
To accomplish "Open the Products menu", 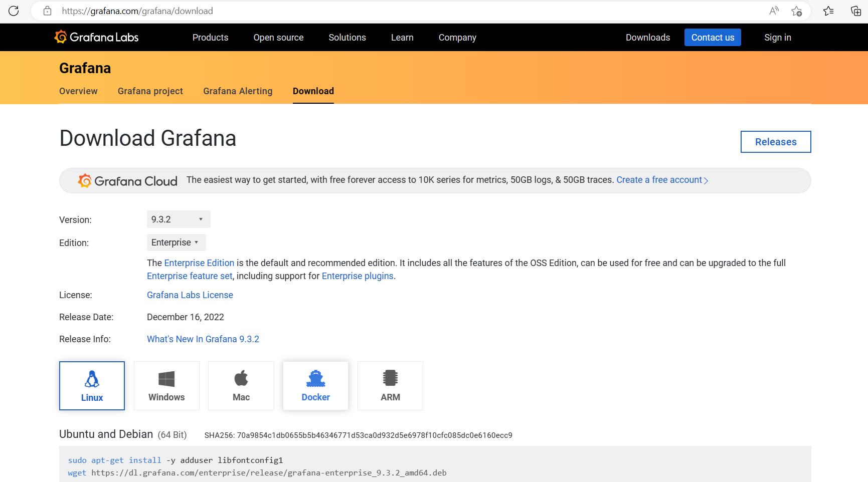I will click(x=210, y=38).
